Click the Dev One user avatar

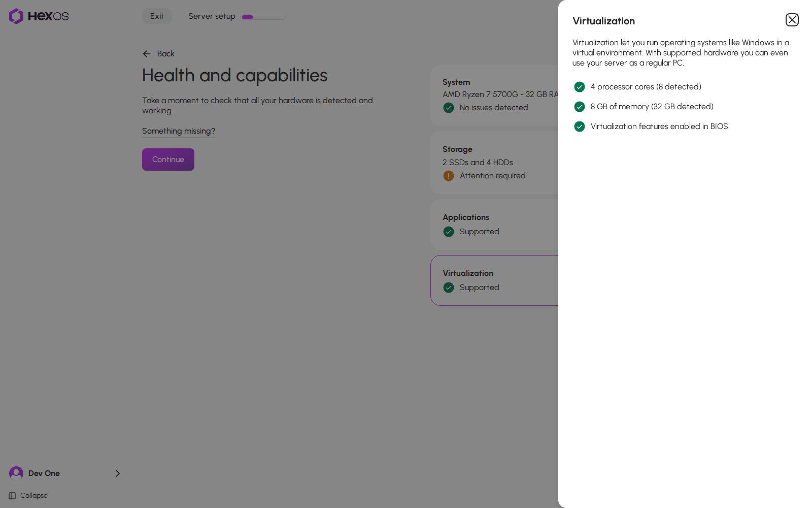16,473
